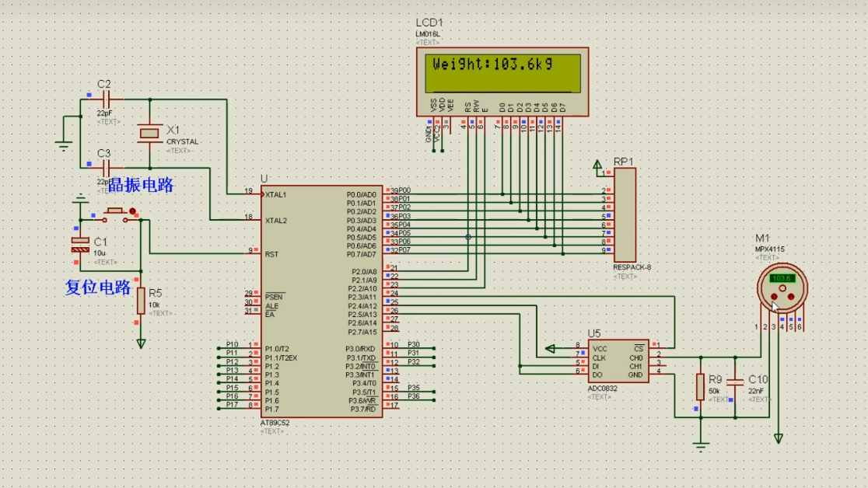Click the P10 terminal label
This screenshot has height=488, width=868.
pos(232,344)
